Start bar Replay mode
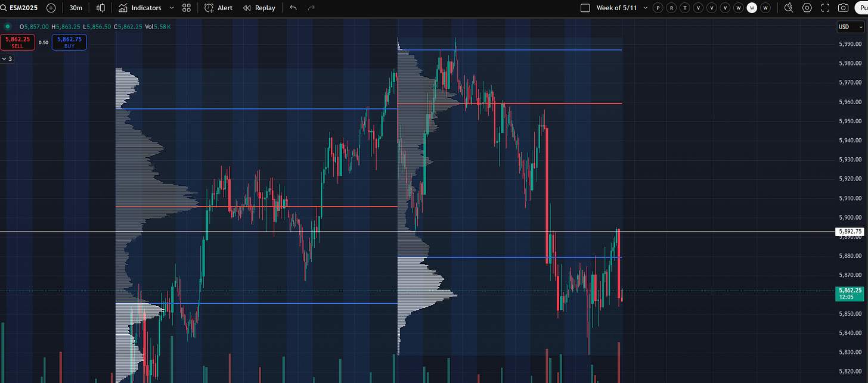The height and width of the screenshot is (383, 868). (259, 8)
